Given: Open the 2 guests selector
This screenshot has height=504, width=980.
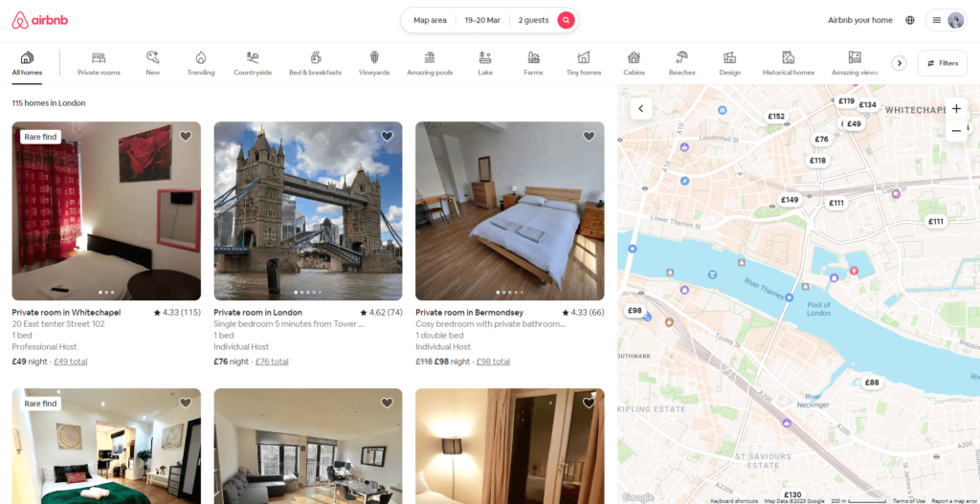Looking at the screenshot, I should (533, 20).
